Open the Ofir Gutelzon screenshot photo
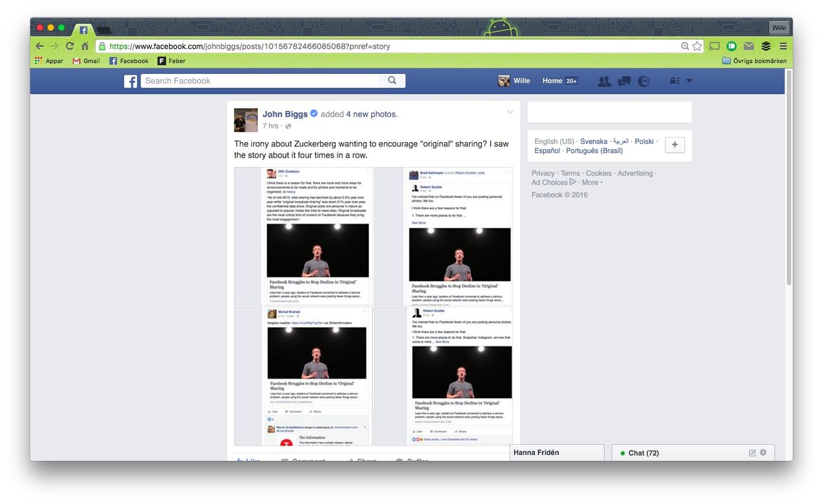The image size is (823, 504). (303, 236)
